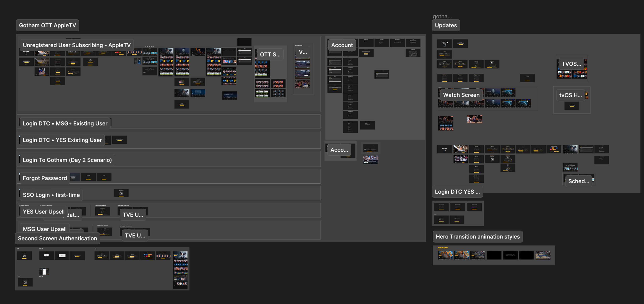Select the Login DTC • MSG+ Existing User label
Viewport: 644px width, 304px height.
65,123
